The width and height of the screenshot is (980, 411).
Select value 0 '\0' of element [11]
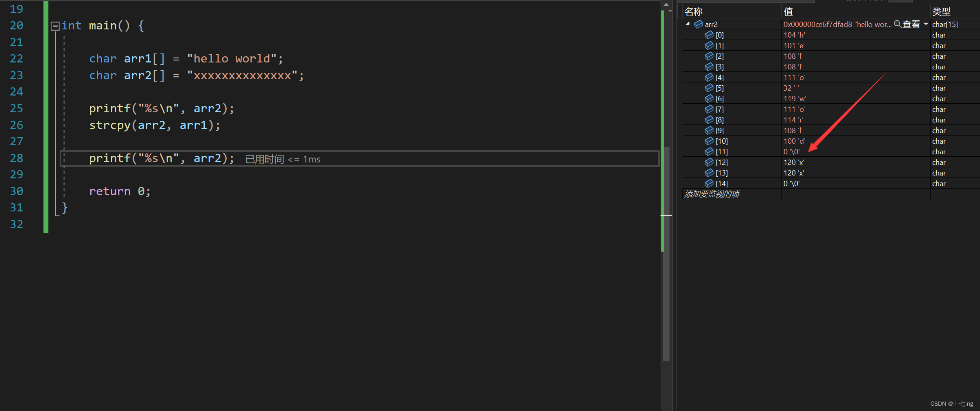792,152
